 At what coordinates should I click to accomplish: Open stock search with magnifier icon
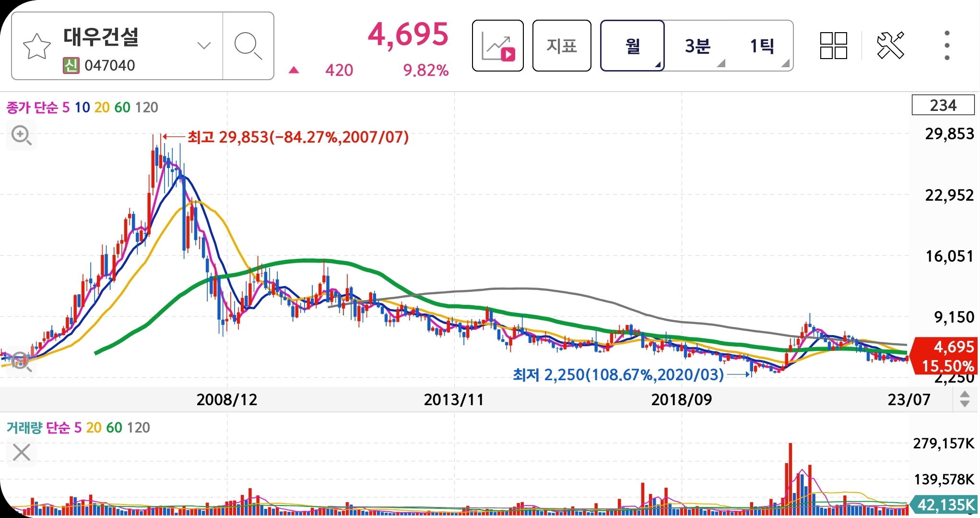pos(248,46)
